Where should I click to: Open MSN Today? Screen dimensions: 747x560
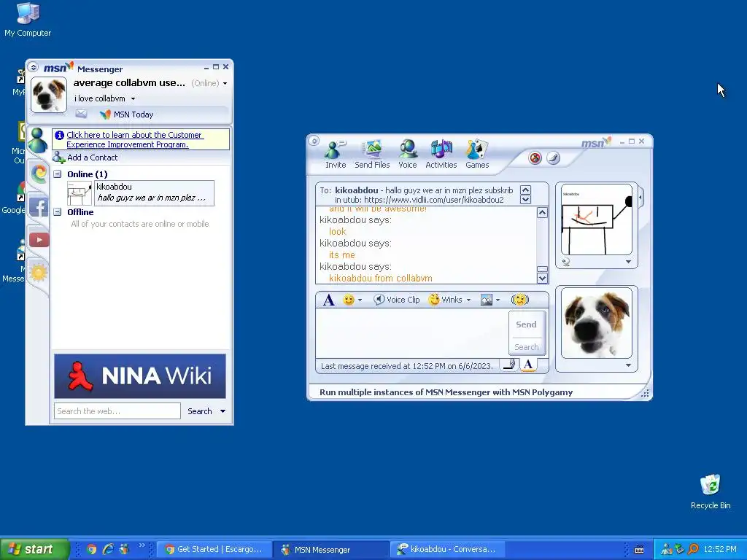point(127,114)
